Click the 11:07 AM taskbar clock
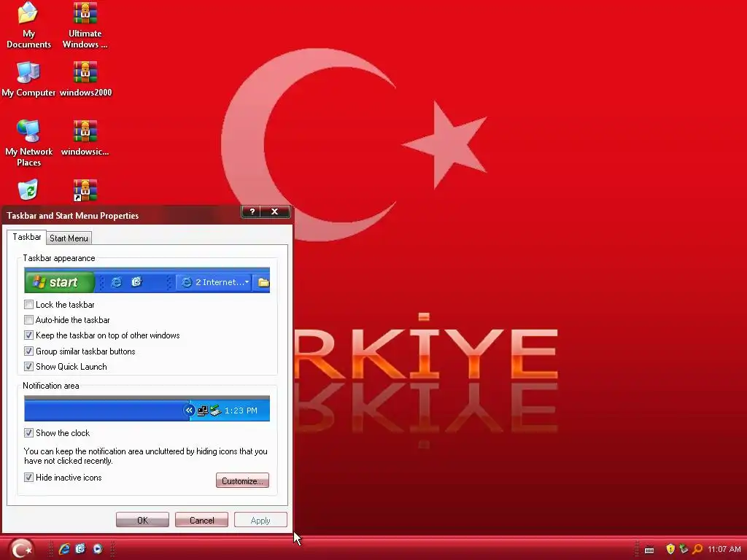The image size is (747, 560). [724, 549]
